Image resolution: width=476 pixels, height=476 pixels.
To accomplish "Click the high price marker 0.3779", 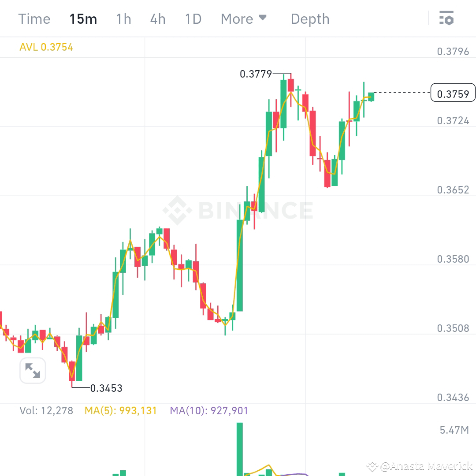I will (256, 74).
